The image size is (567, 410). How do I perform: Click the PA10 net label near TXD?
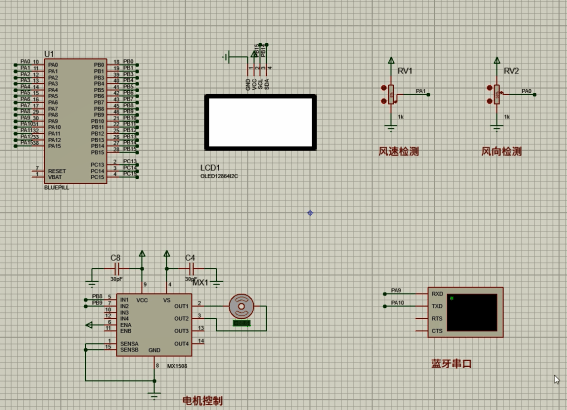click(397, 303)
